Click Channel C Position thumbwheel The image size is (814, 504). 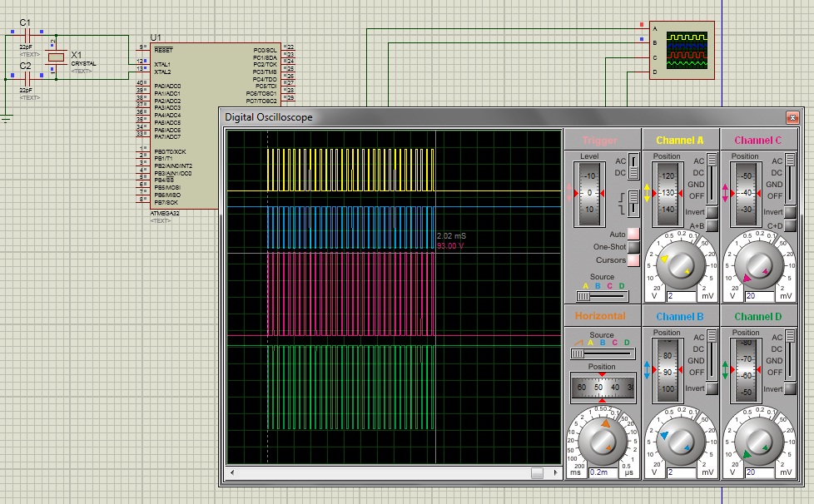[746, 194]
